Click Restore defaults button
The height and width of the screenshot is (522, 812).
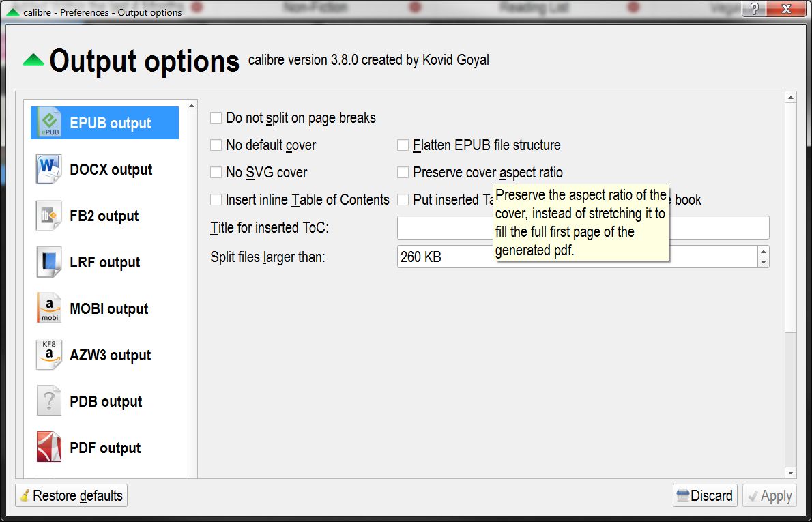click(72, 496)
